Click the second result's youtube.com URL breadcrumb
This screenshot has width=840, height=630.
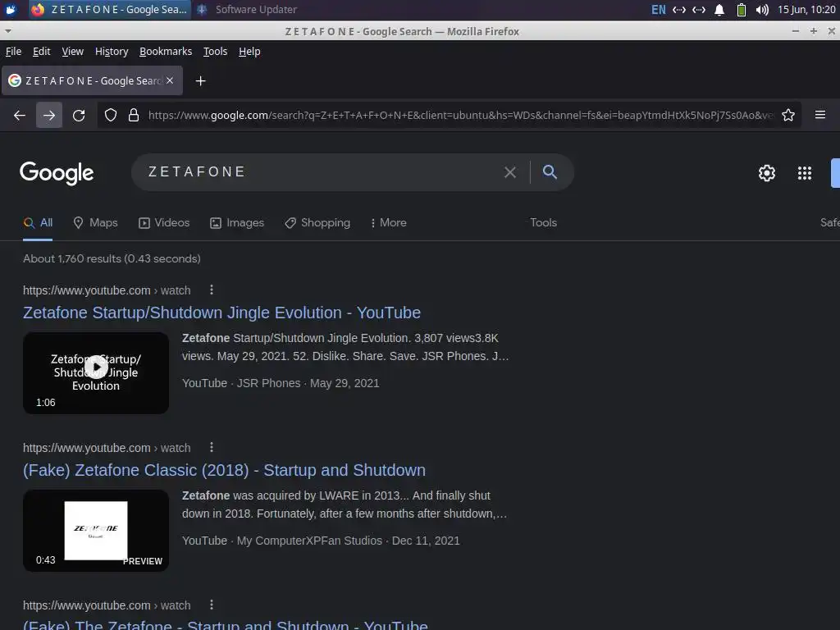point(107,448)
